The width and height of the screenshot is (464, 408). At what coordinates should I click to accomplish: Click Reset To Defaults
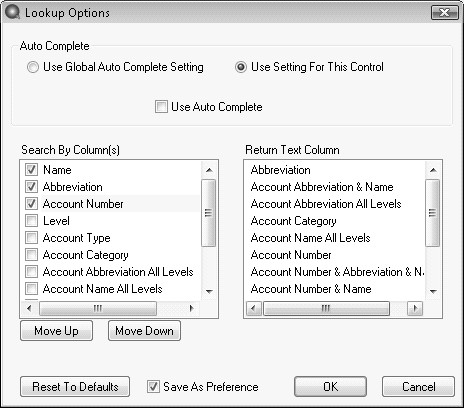75,387
